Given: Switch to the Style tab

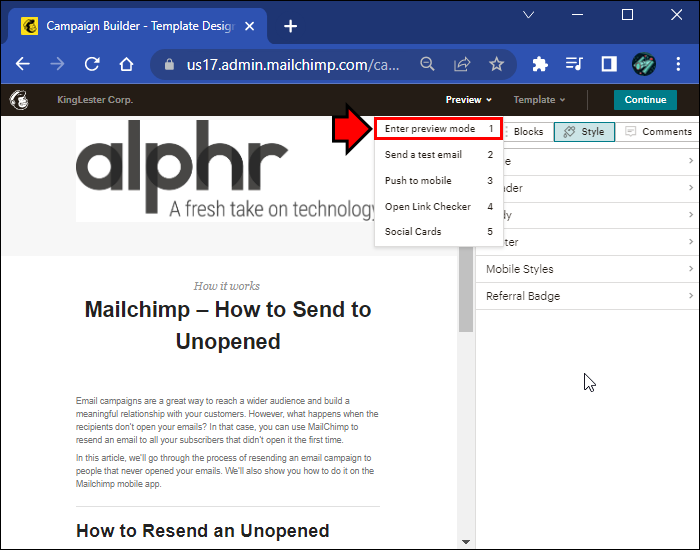Looking at the screenshot, I should 584,132.
